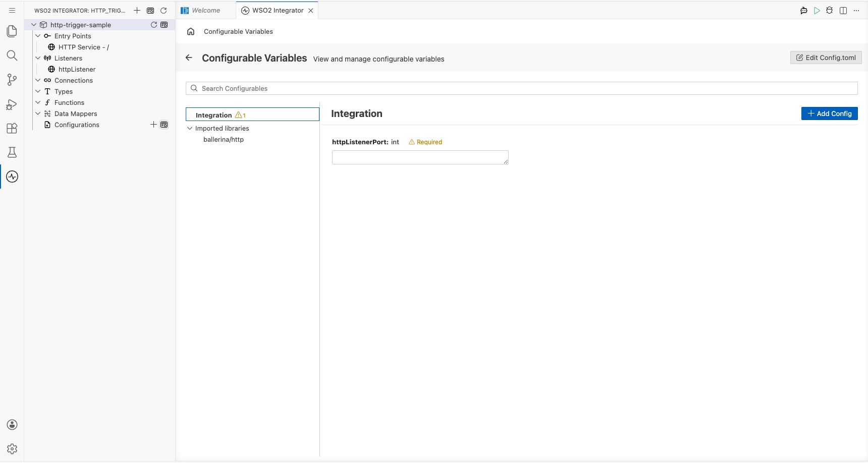The image size is (868, 463).
Task: Collapse the http-trigger-sample project node
Action: click(34, 25)
